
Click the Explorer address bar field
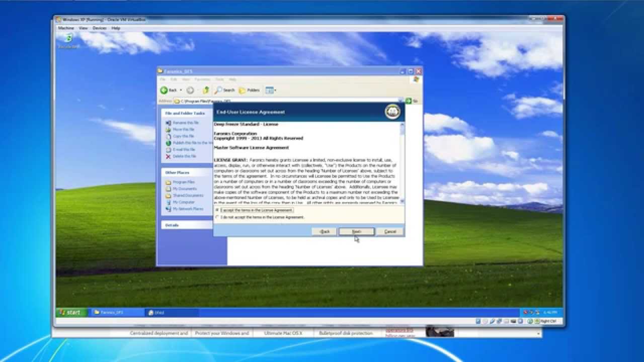tap(288, 101)
